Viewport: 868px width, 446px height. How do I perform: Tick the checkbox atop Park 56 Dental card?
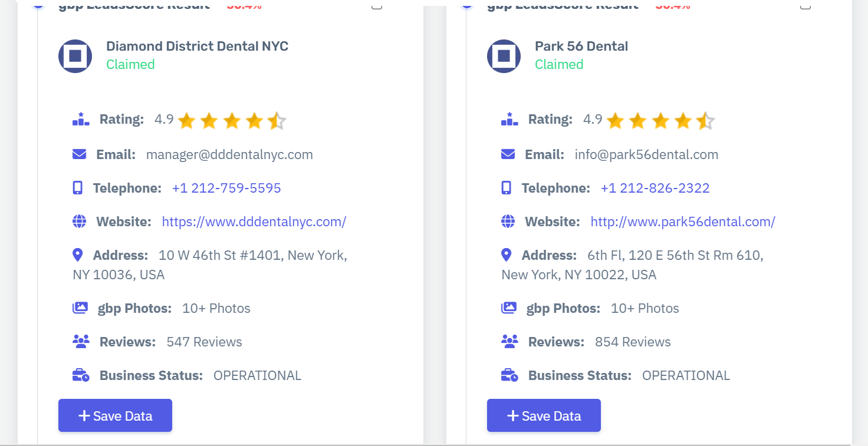[805, 6]
